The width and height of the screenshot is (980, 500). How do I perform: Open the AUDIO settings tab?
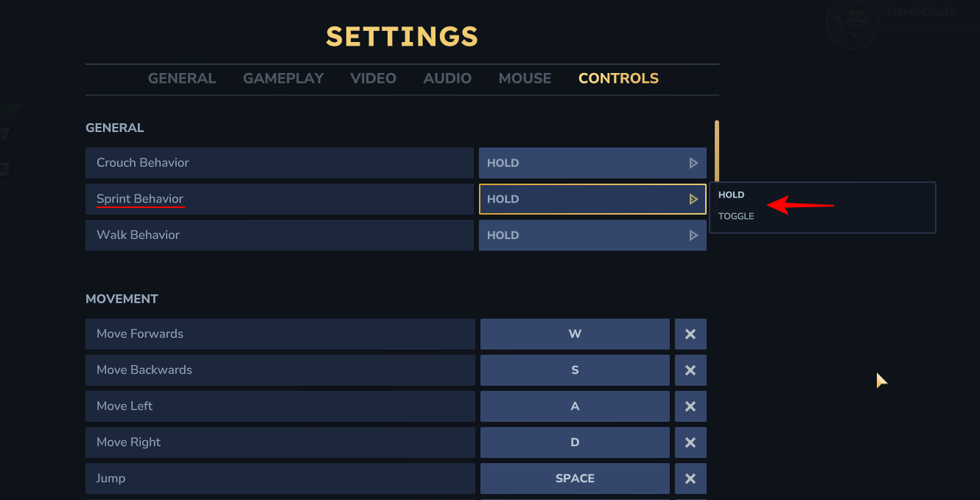point(447,78)
